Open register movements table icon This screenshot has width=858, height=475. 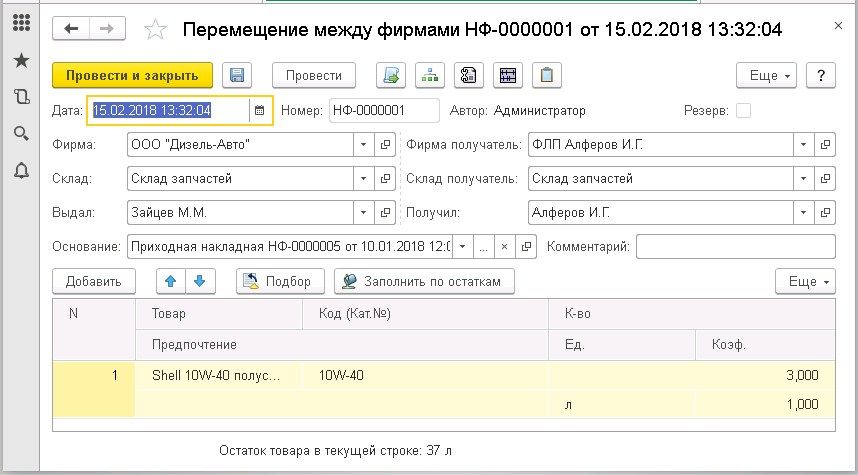point(508,76)
